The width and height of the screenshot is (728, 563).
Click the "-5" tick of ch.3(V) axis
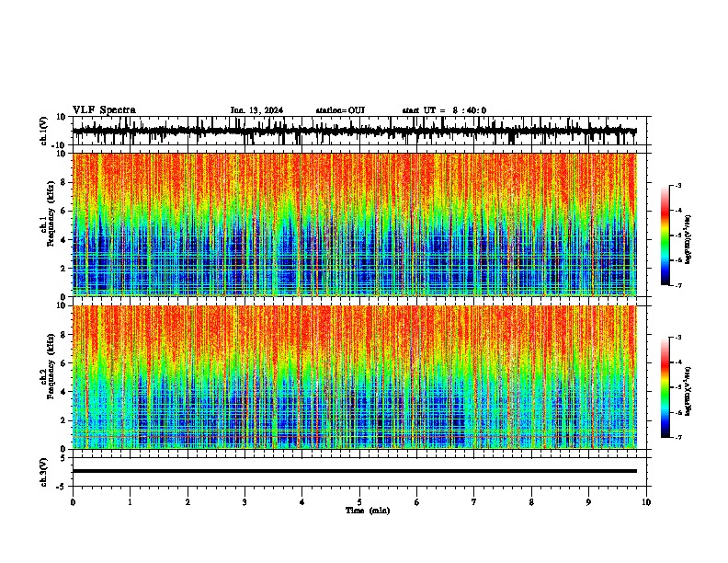click(62, 487)
